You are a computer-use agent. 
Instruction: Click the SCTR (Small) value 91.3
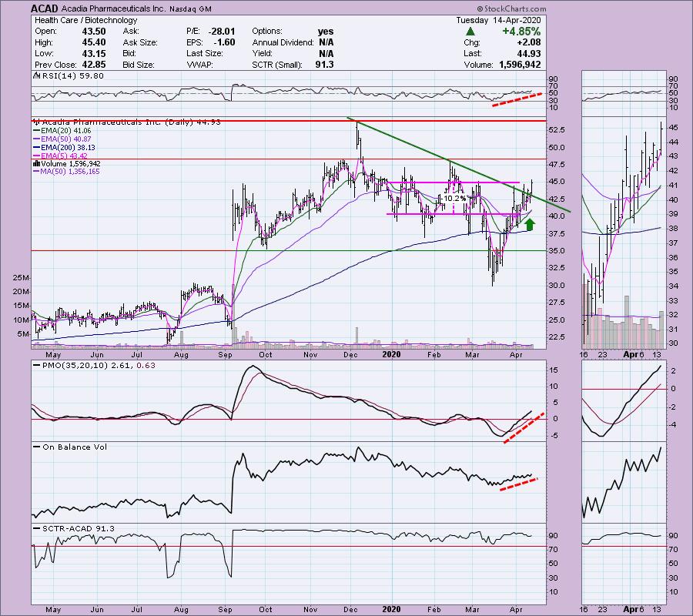pyautogui.click(x=324, y=65)
